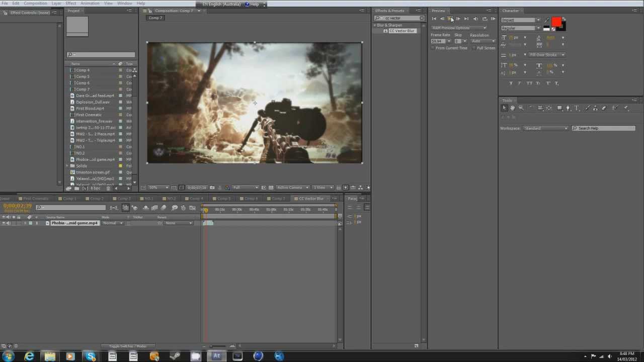The width and height of the screenshot is (644, 362).
Task: Open the Workspace Standard dropdown
Action: tap(545, 128)
